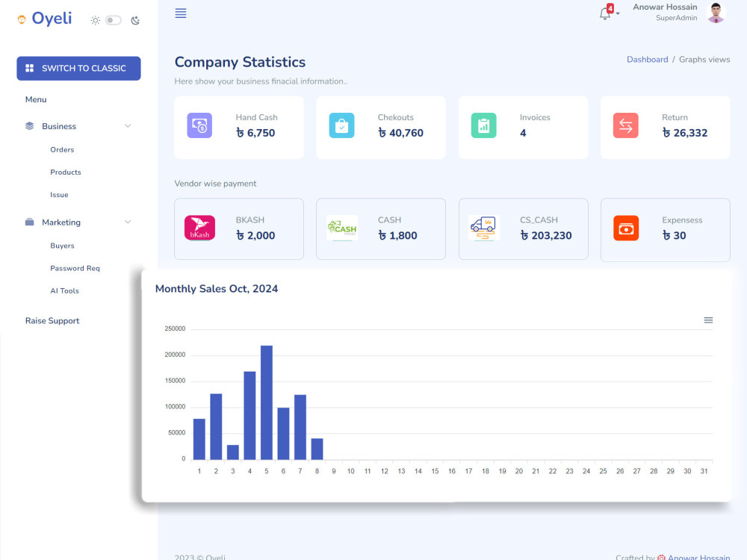Collapse the Business menu chevron
This screenshot has height=560, width=747.
[x=128, y=125]
